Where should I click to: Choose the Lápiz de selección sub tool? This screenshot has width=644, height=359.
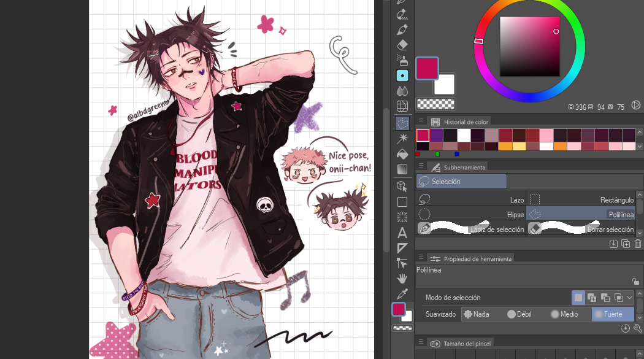pyautogui.click(x=471, y=229)
